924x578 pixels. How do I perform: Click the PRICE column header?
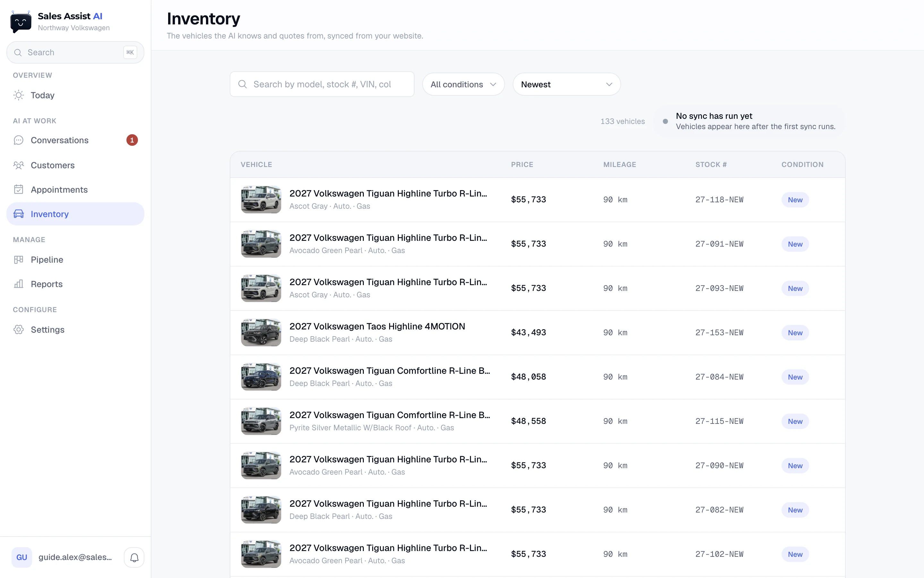[522, 164]
